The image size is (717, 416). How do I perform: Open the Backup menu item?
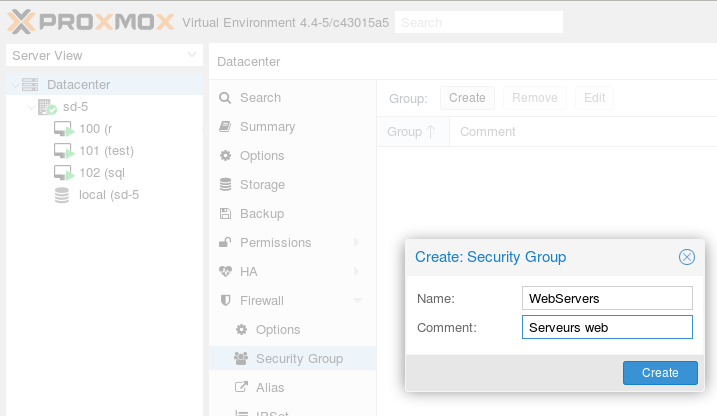coord(293,213)
